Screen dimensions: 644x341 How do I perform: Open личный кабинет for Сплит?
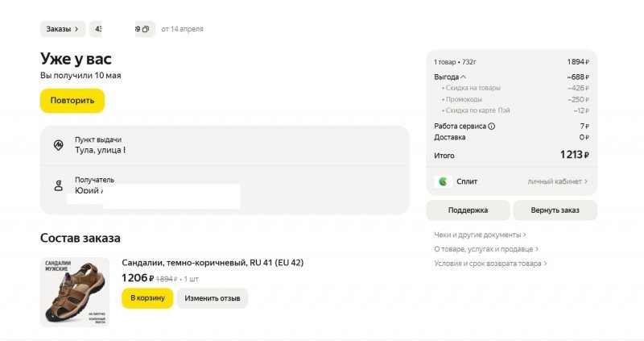coord(557,181)
